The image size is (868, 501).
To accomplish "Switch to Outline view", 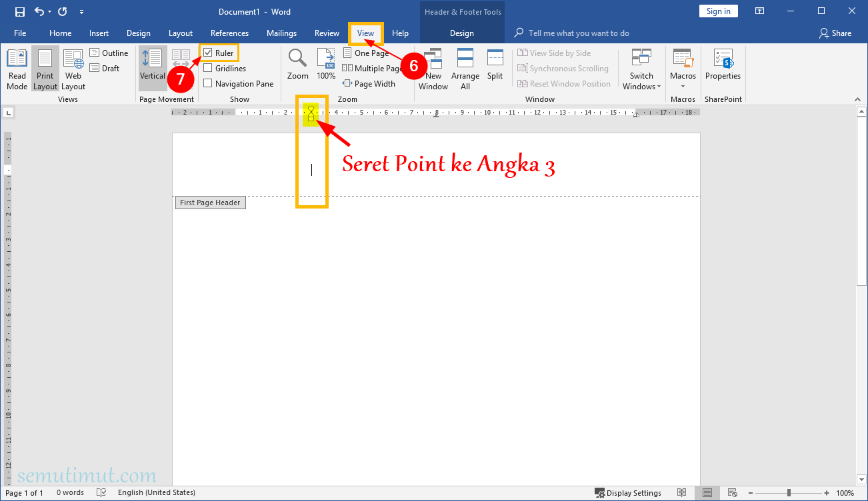I will [x=109, y=53].
